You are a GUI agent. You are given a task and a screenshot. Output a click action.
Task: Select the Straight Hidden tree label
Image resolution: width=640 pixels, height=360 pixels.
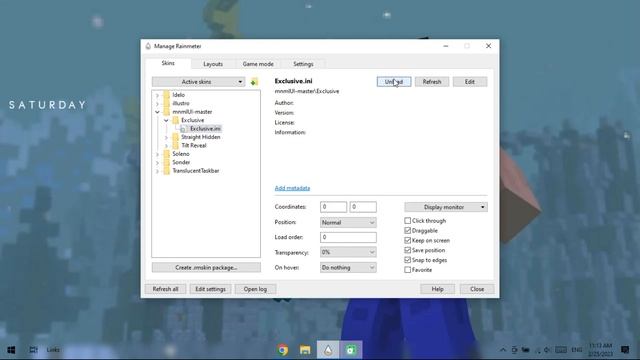point(201,137)
